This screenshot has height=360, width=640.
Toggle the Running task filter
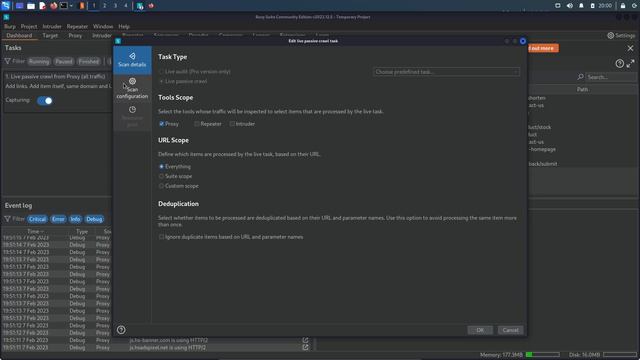pyautogui.click(x=39, y=61)
